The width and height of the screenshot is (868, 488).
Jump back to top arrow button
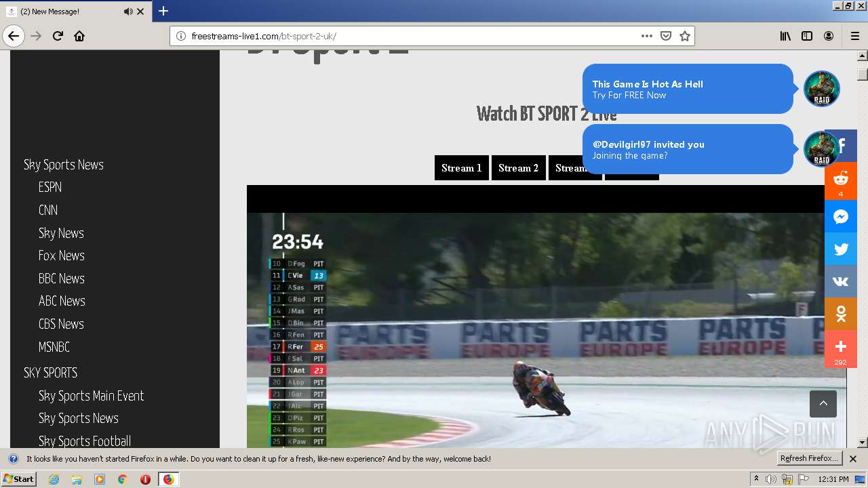[x=823, y=404]
